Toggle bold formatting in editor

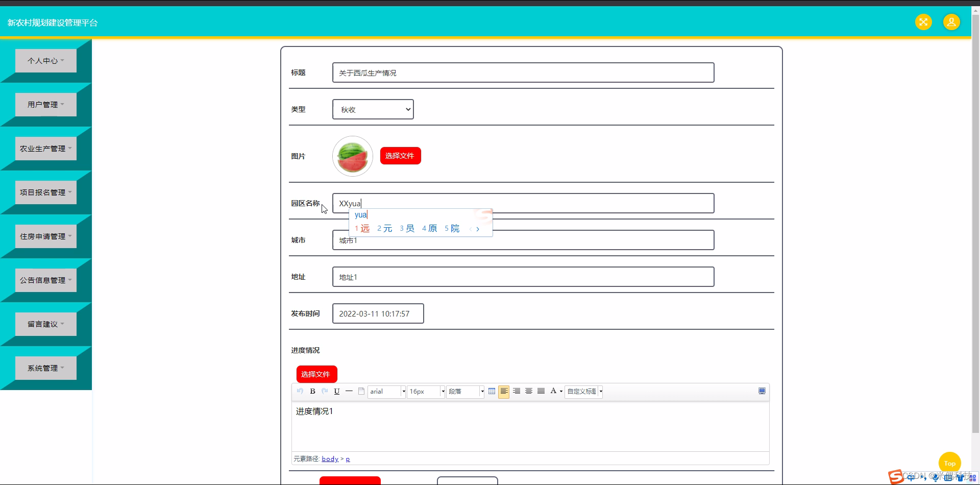coord(312,391)
